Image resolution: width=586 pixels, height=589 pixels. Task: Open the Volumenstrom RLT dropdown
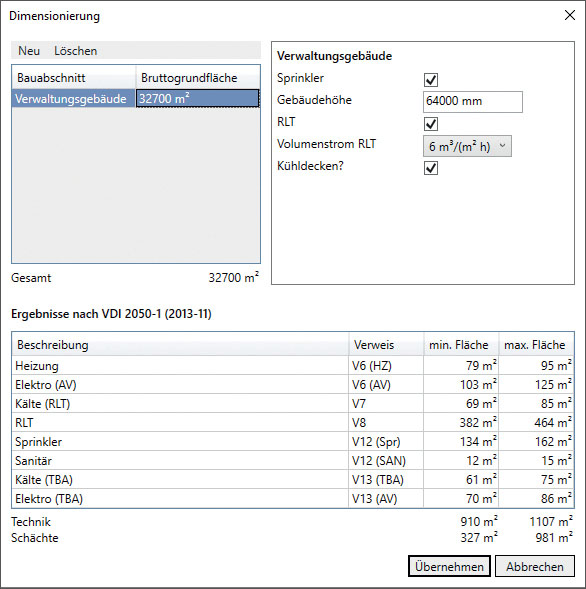pos(467,146)
